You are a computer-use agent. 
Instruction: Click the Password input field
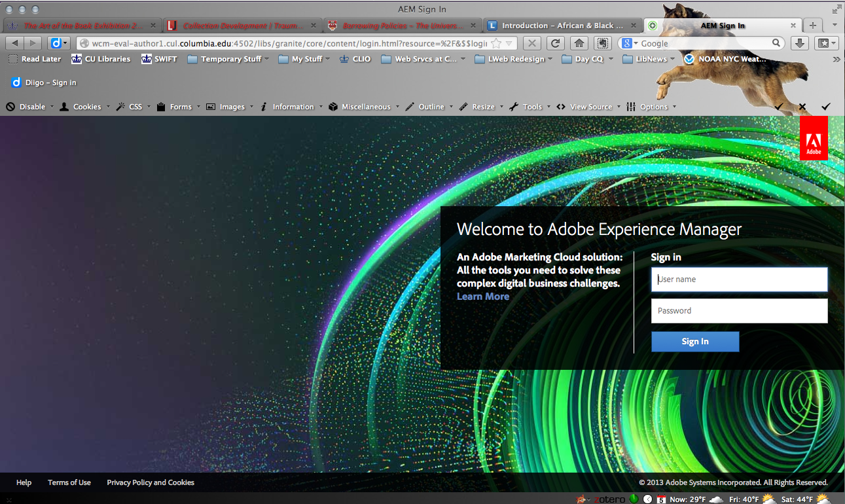[x=740, y=311]
